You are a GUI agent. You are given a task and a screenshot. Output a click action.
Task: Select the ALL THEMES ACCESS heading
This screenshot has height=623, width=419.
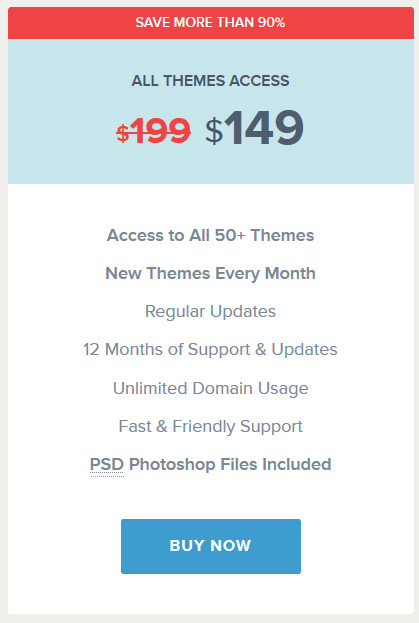tap(210, 81)
